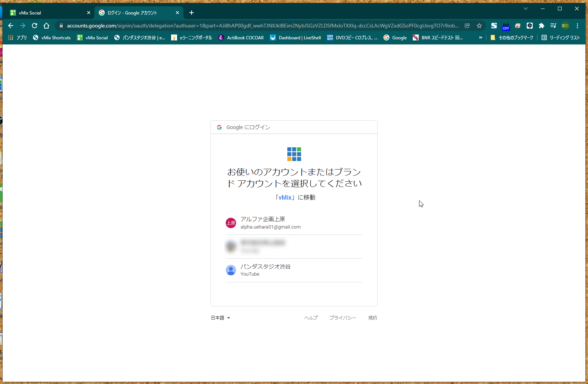Screen dimensions: 588x384
Task: Open a new browser tab
Action: [x=192, y=13]
